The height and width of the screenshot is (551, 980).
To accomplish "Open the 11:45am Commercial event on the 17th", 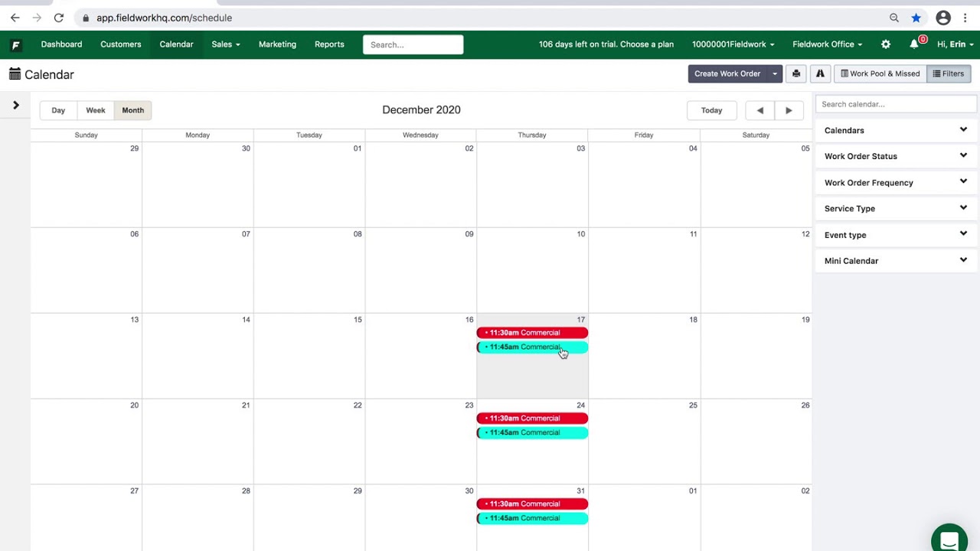I will 532,347.
